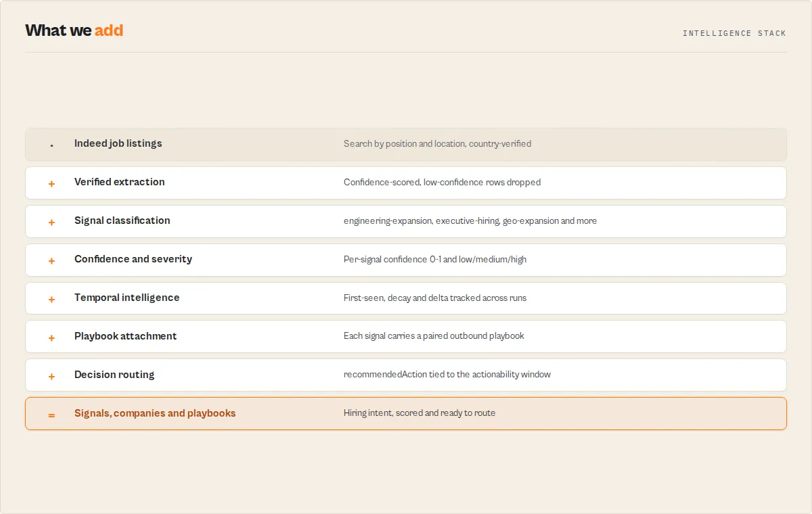Viewport: 812px width, 514px height.
Task: Click the plus icon next to Playbook attachment
Action: (x=51, y=337)
